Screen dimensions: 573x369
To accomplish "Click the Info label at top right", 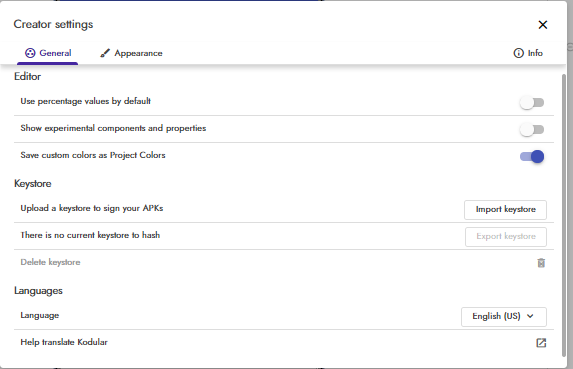I will (x=535, y=53).
